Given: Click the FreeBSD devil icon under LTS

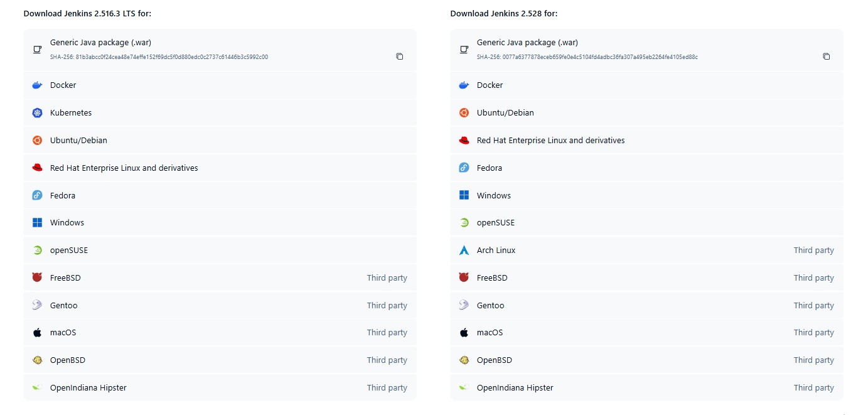Looking at the screenshot, I should pyautogui.click(x=37, y=278).
